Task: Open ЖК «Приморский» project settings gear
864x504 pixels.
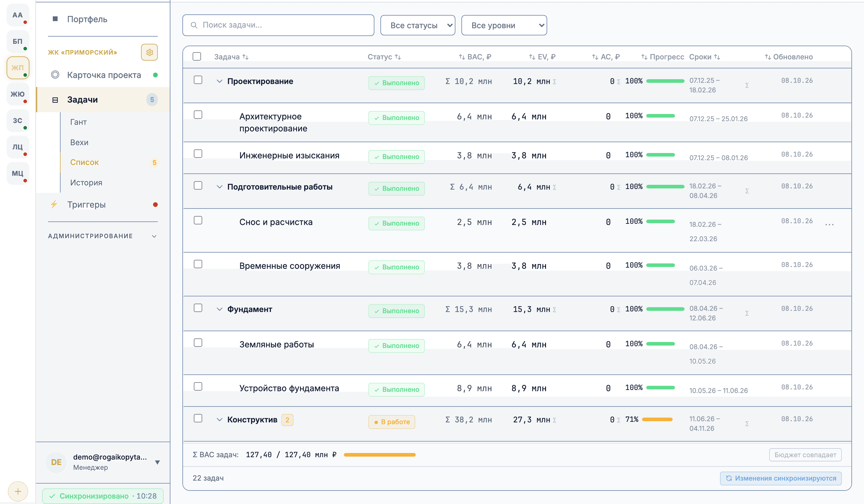Action: pos(149,52)
